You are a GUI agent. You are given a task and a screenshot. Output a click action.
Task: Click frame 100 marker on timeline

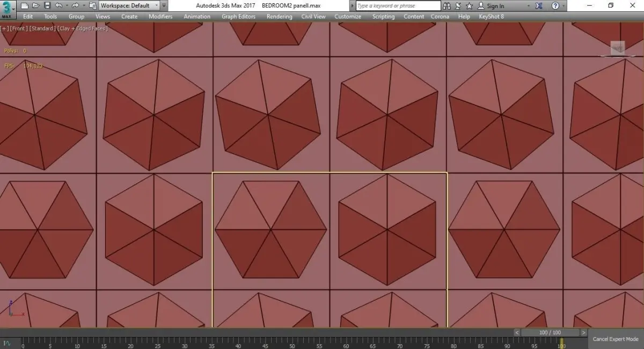point(561,342)
